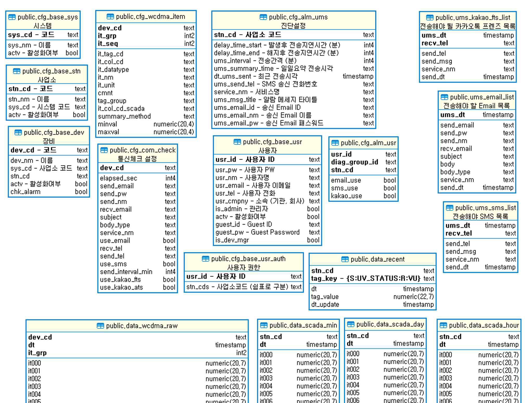Click the recv_email column in ums_email_list
This screenshot has height=403, width=532.
pos(477,149)
